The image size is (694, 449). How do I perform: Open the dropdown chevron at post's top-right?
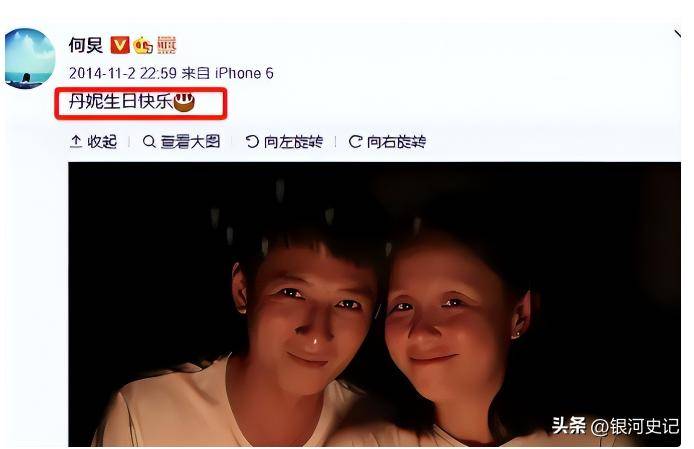(x=677, y=34)
